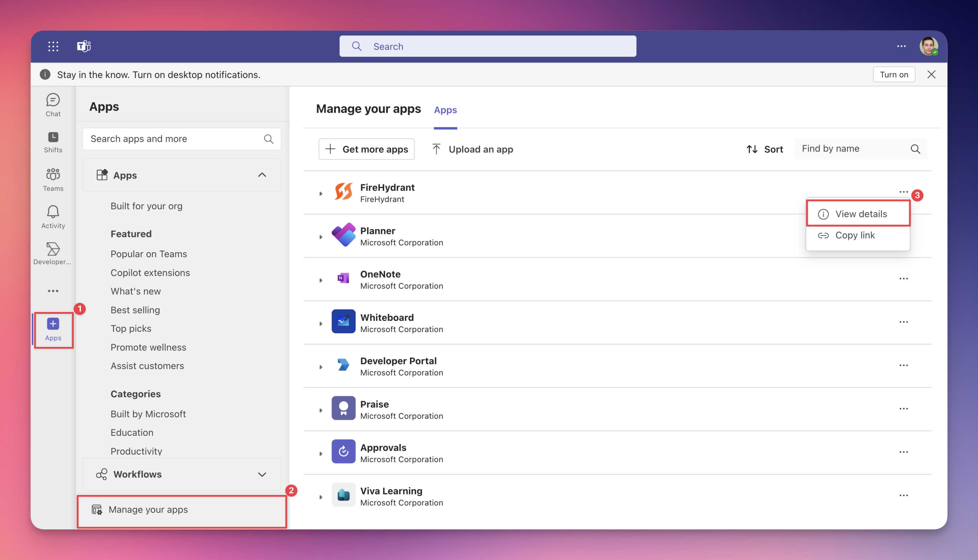Image resolution: width=978 pixels, height=560 pixels.
Task: Click the Whiteboard app icon
Action: click(343, 322)
